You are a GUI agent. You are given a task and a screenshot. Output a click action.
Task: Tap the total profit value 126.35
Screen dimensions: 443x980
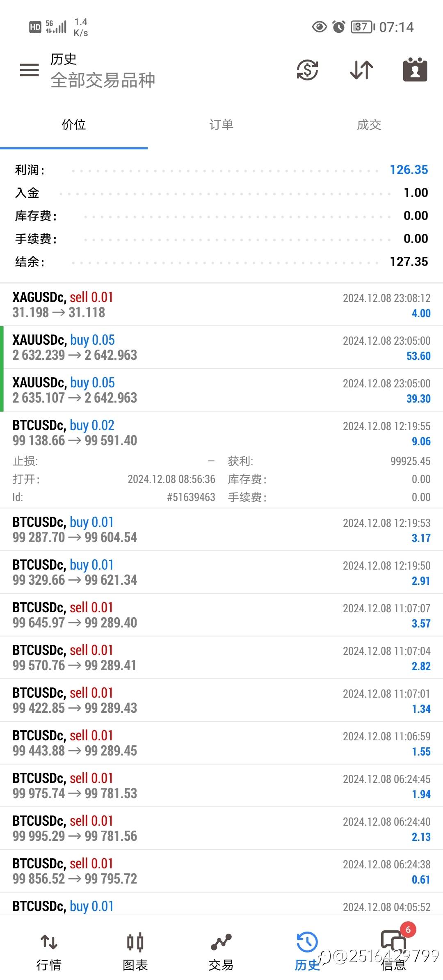(409, 170)
